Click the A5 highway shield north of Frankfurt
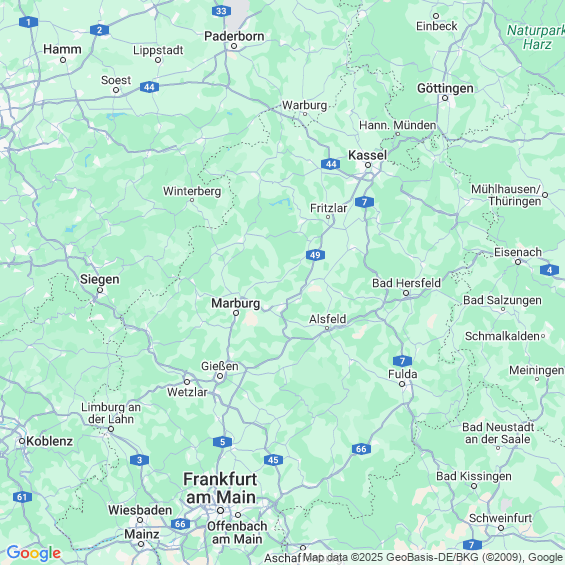 tap(222, 442)
